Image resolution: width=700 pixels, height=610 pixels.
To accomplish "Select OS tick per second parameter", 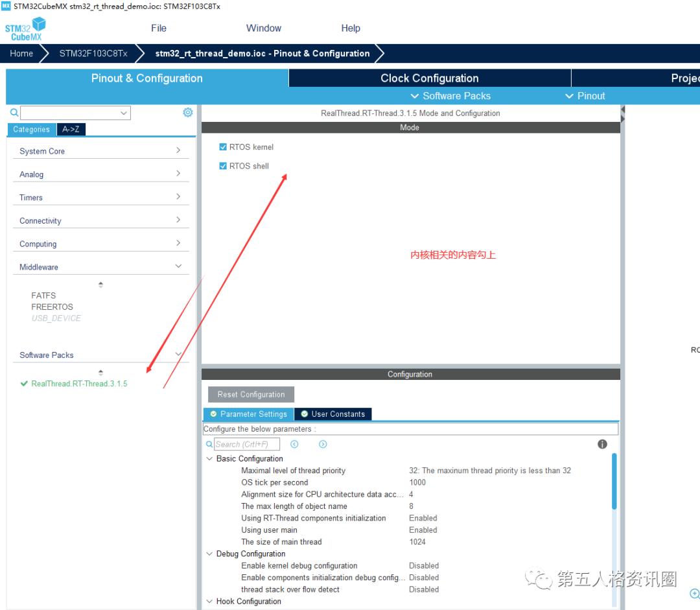I will [x=275, y=482].
